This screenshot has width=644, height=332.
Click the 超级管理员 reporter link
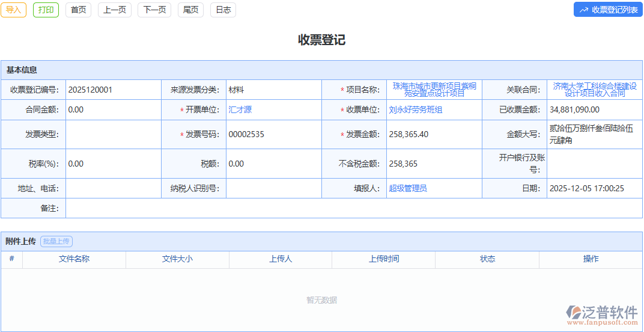coord(407,188)
